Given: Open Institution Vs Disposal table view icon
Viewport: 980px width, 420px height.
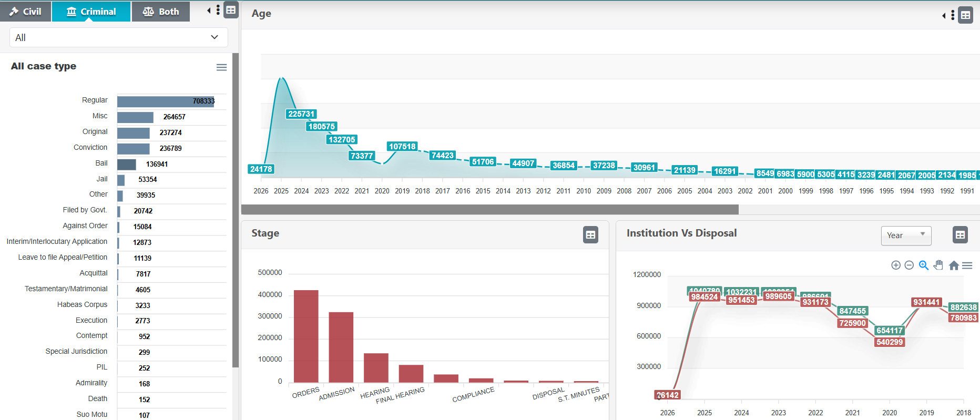Looking at the screenshot, I should click(x=960, y=235).
